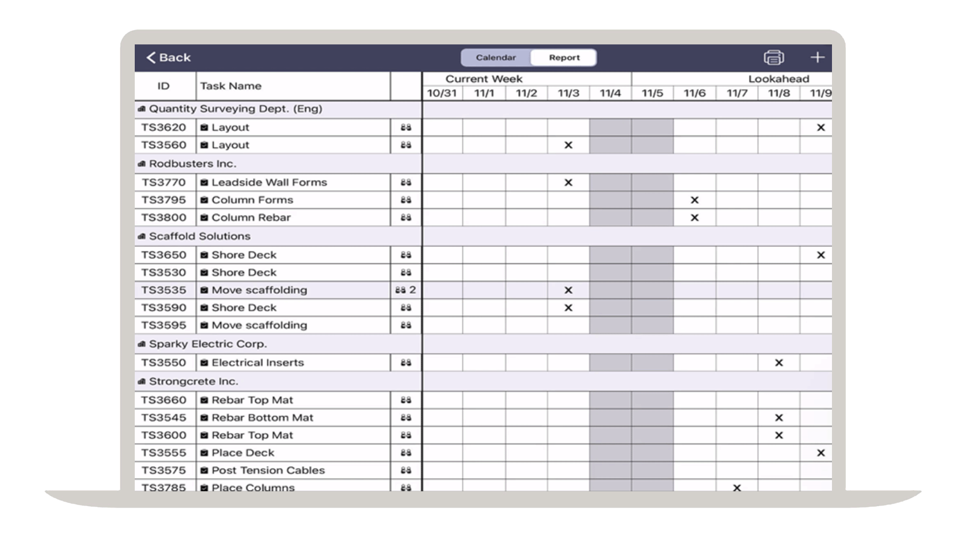Open Leadside Wall Forms task

click(x=269, y=183)
